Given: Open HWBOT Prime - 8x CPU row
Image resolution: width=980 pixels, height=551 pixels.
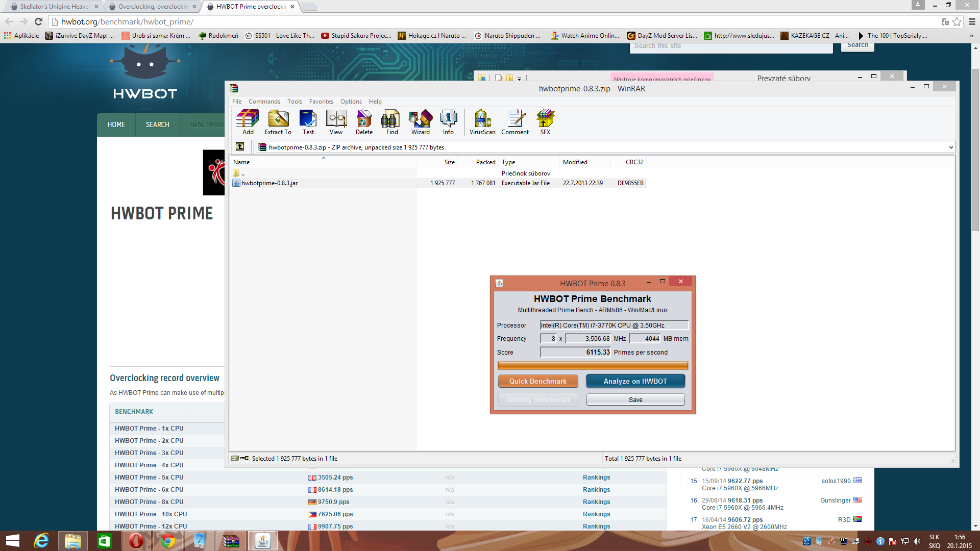Looking at the screenshot, I should (149, 502).
